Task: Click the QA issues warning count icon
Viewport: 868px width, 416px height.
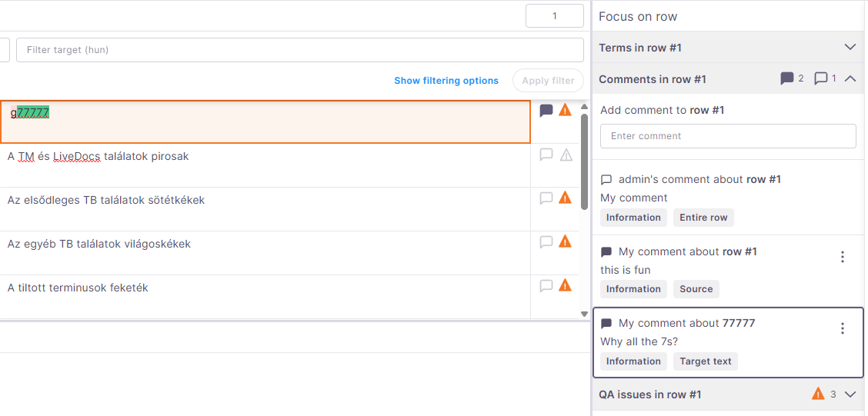Action: pyautogui.click(x=818, y=394)
